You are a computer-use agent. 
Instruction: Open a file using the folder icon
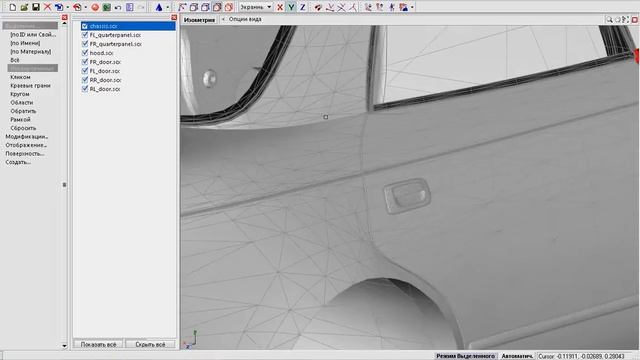pyautogui.click(x=24, y=7)
